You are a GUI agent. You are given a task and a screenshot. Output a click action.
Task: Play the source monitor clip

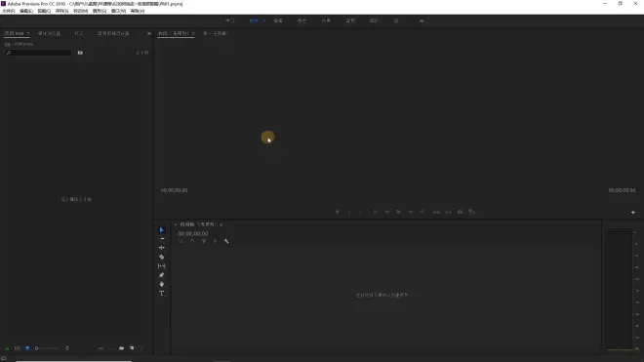[398, 212]
